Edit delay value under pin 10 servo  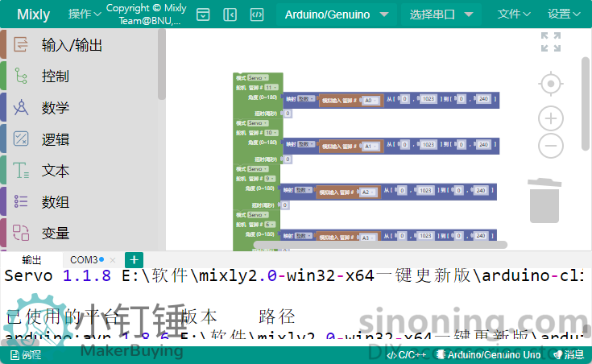coord(288,159)
